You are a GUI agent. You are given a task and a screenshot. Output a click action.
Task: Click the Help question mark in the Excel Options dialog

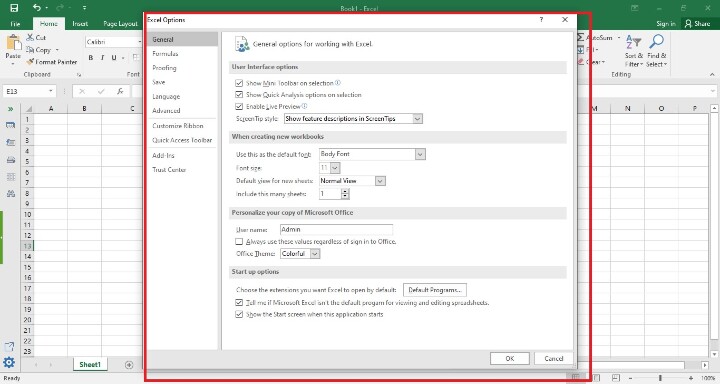tap(541, 20)
